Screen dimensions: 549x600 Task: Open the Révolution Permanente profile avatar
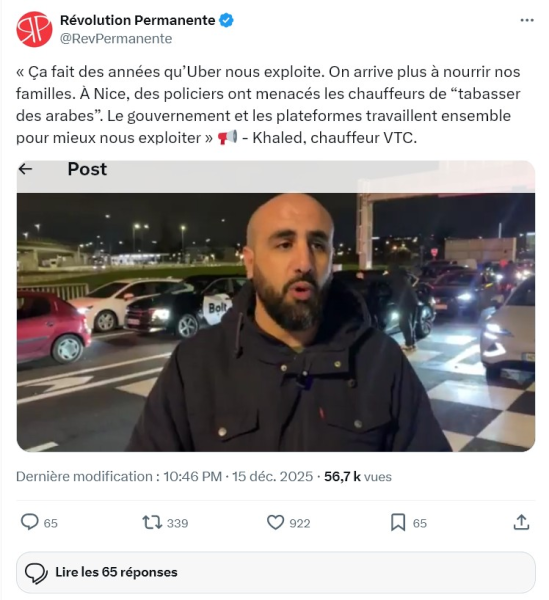point(34,29)
